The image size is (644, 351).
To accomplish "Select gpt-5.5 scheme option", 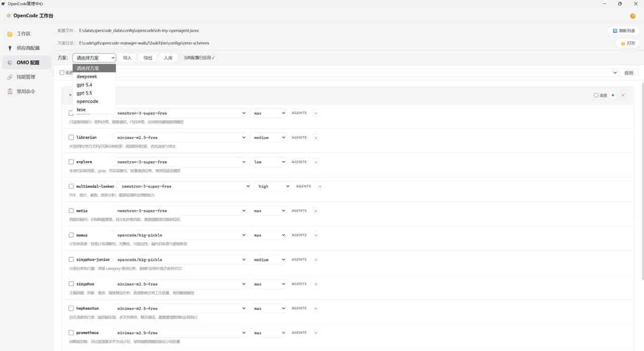I will [x=95, y=93].
